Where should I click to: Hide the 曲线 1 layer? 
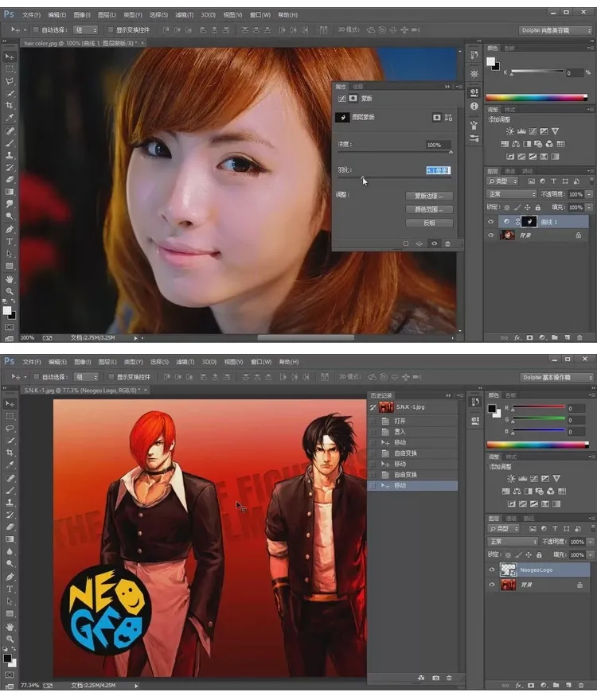coord(491,221)
